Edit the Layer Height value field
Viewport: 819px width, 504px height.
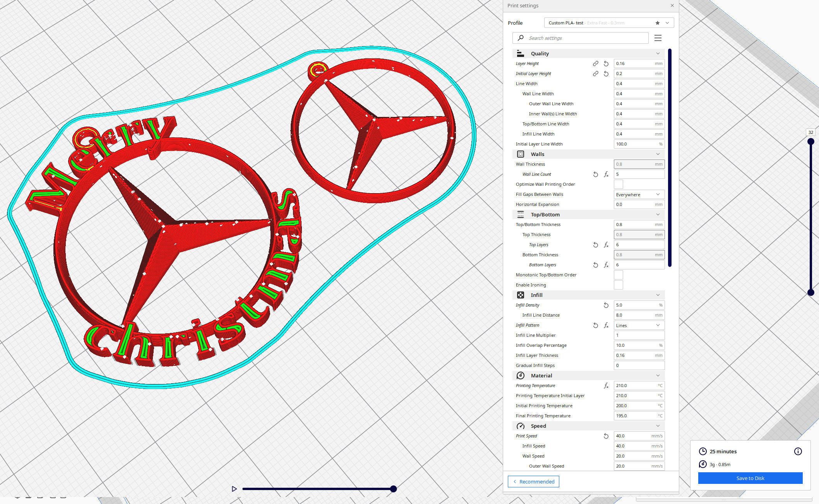tap(639, 63)
